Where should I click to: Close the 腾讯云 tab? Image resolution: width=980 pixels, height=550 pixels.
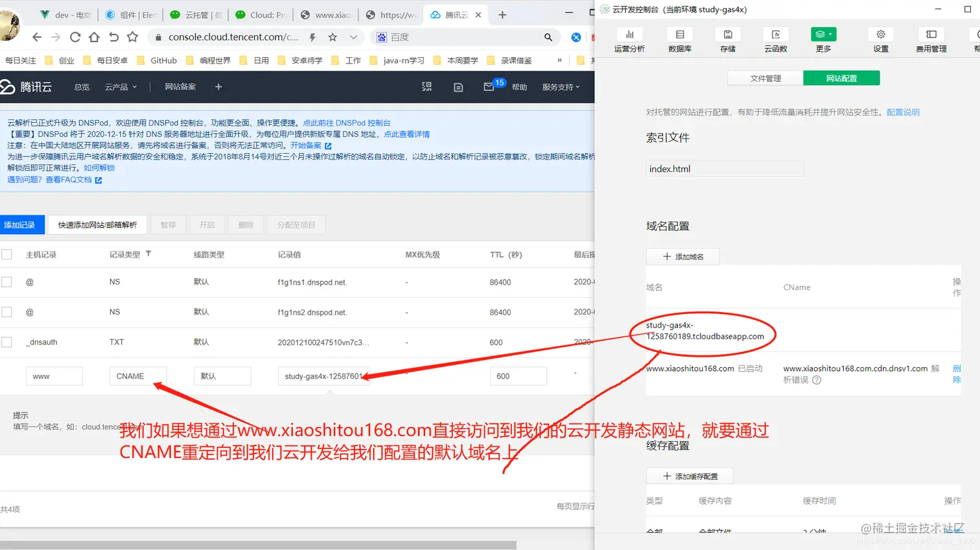(x=478, y=15)
